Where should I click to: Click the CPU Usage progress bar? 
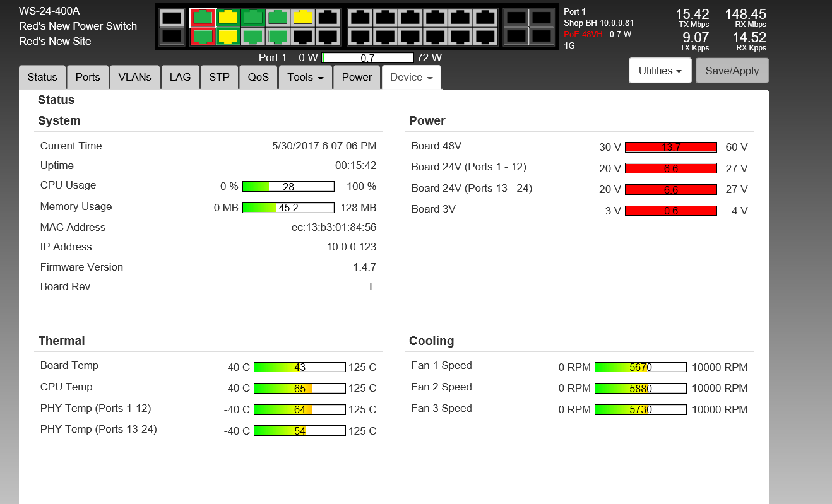click(288, 187)
